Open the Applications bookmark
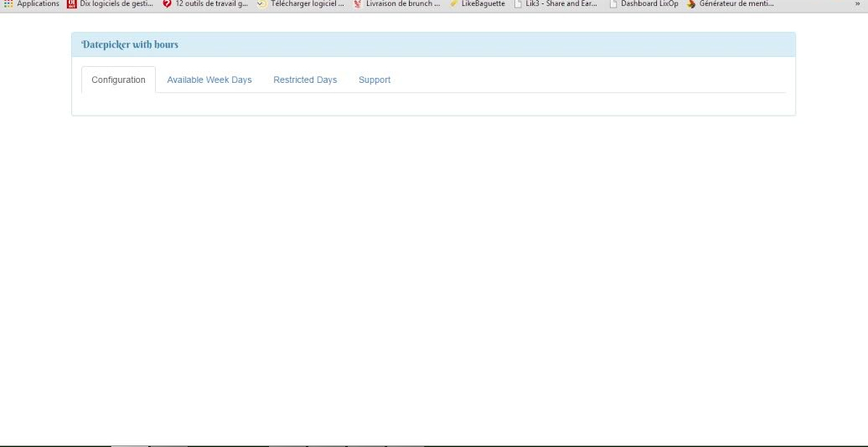The width and height of the screenshot is (868, 447). 32,4
